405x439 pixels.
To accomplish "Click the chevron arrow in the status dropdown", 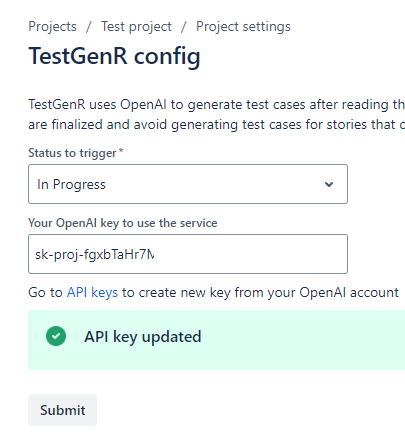I will pyautogui.click(x=329, y=184).
